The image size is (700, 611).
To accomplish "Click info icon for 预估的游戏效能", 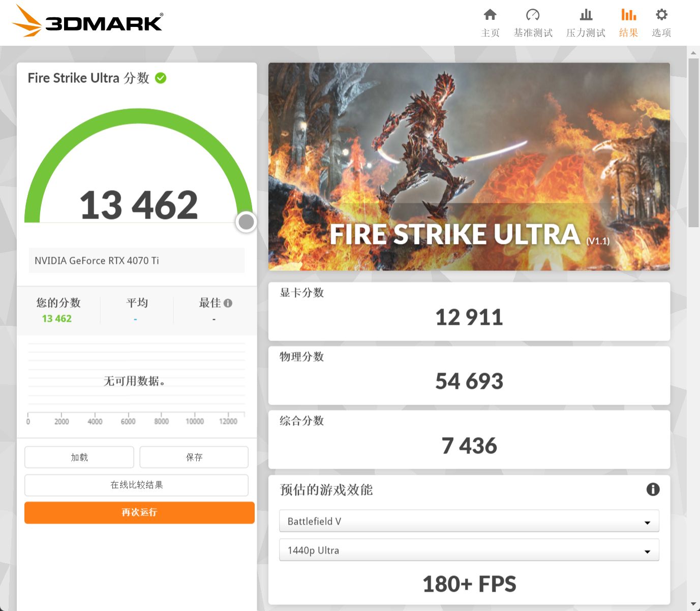I will 653,490.
